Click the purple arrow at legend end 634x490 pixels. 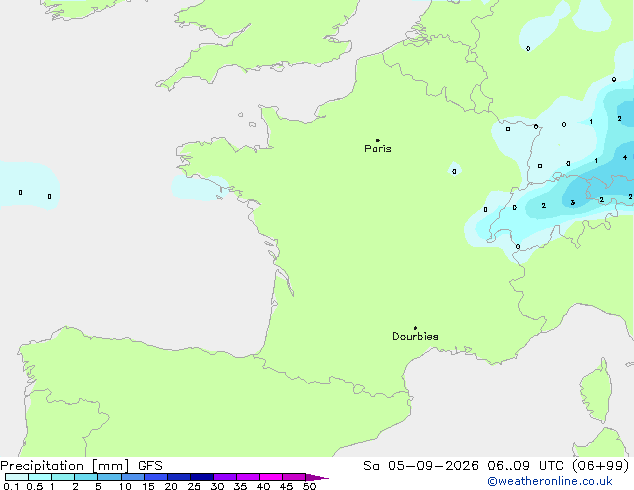click(x=317, y=477)
